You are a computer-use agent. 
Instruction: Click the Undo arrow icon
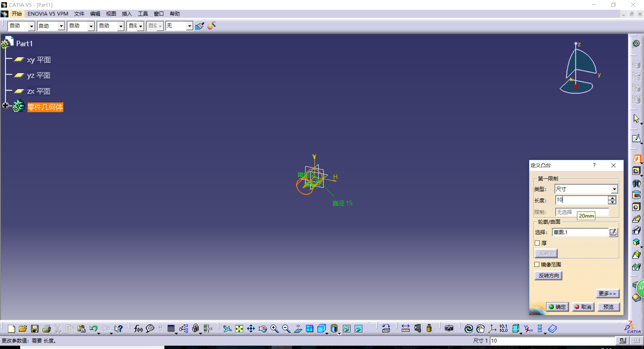(93, 329)
